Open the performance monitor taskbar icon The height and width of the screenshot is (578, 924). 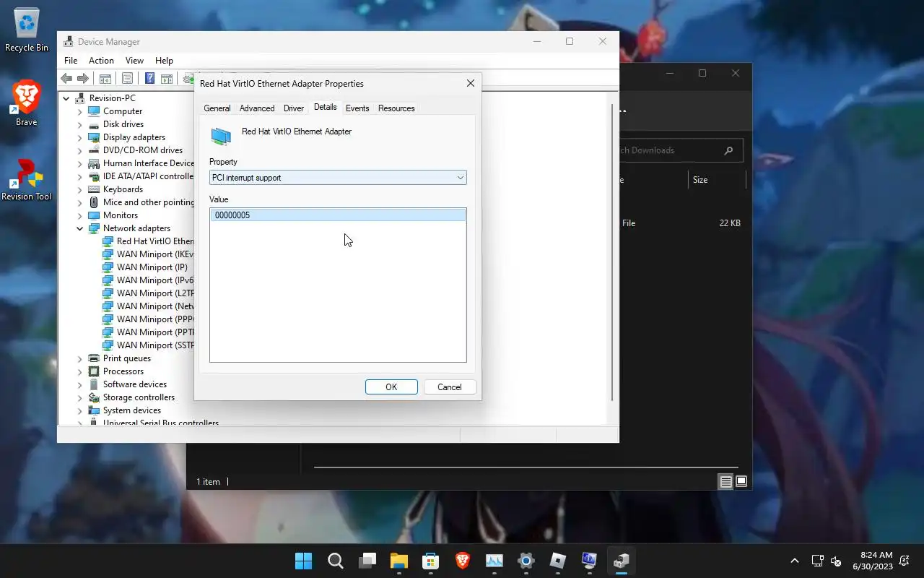[x=494, y=561]
